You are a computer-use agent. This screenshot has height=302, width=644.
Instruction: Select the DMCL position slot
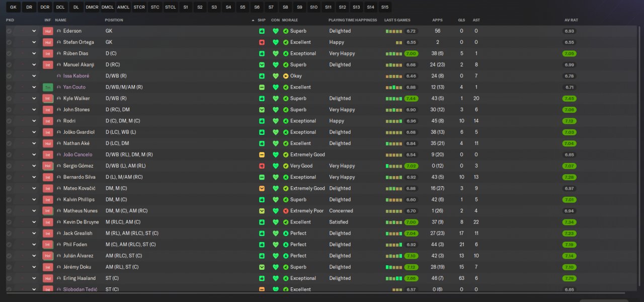pyautogui.click(x=107, y=8)
